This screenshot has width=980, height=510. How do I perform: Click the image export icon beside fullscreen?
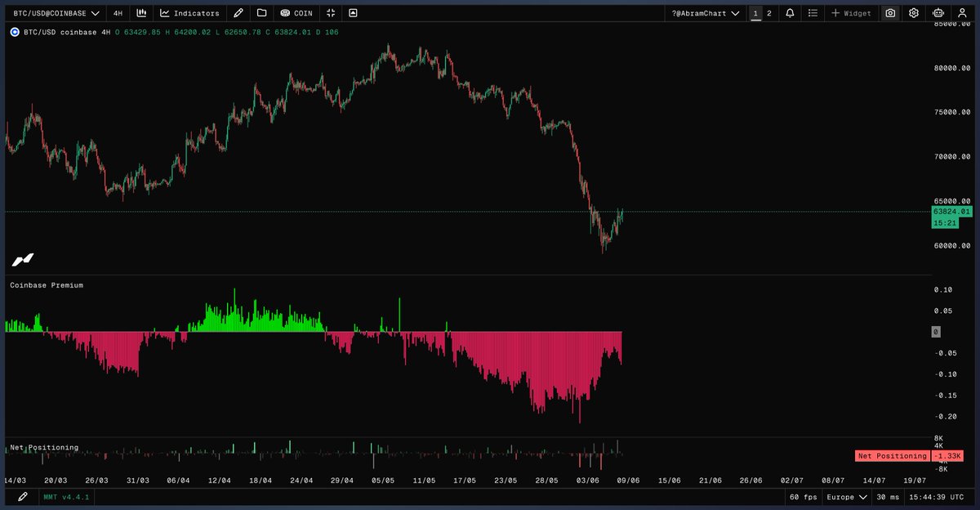pyautogui.click(x=353, y=13)
